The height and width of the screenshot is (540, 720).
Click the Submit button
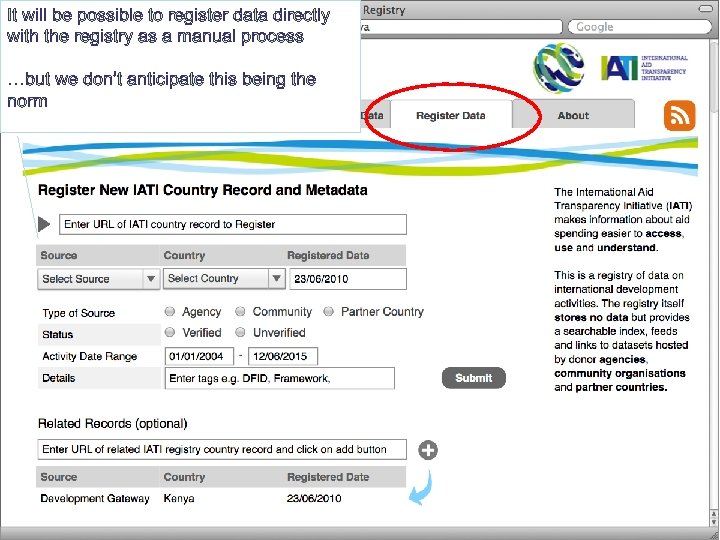474,378
